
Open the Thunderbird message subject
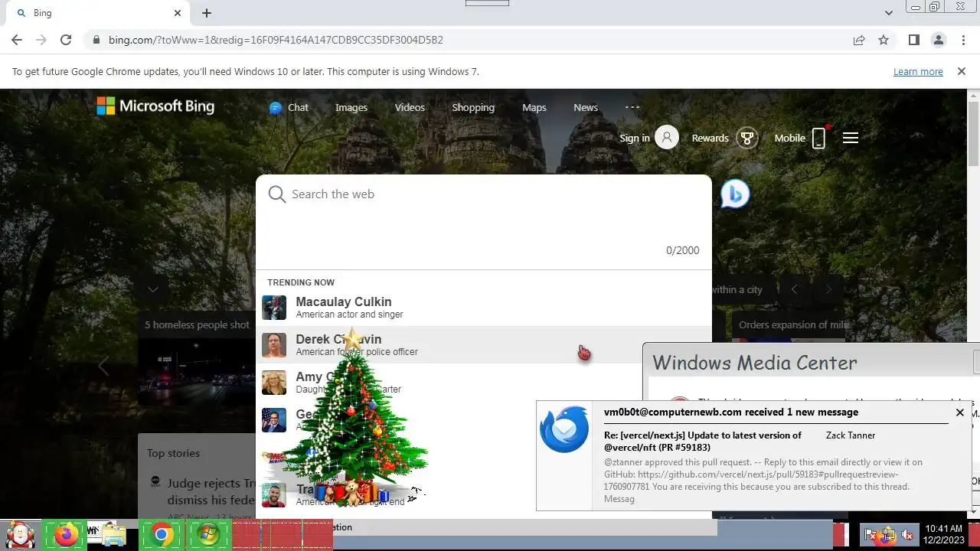click(x=703, y=441)
